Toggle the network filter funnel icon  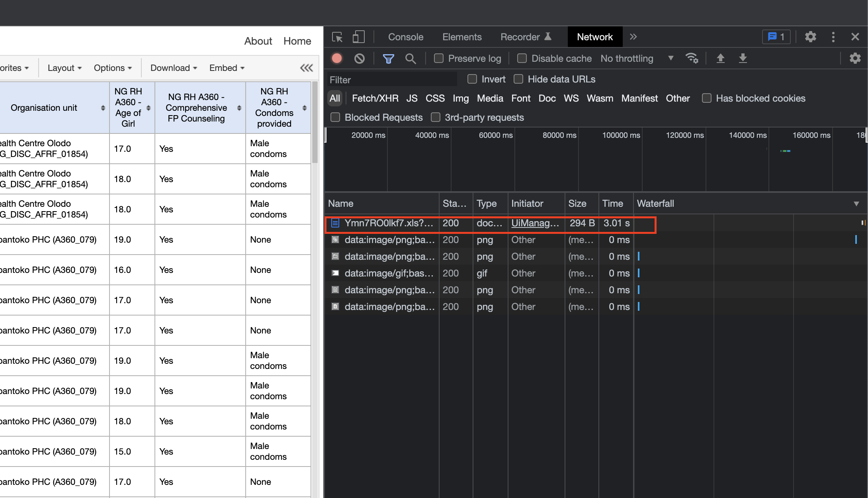pyautogui.click(x=388, y=59)
